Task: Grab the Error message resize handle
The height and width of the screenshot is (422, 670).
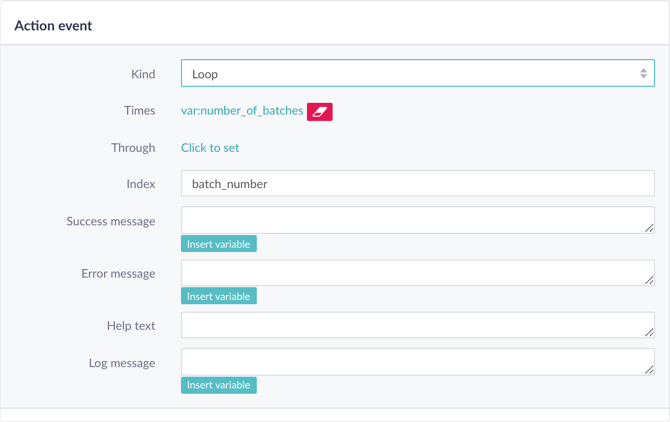Action: click(x=649, y=280)
